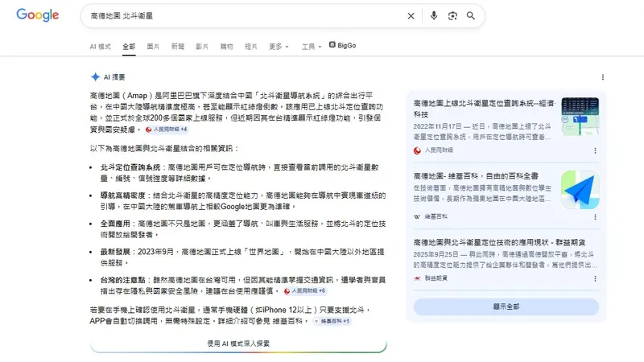Select the 全面應用 bullet heading

(115, 224)
